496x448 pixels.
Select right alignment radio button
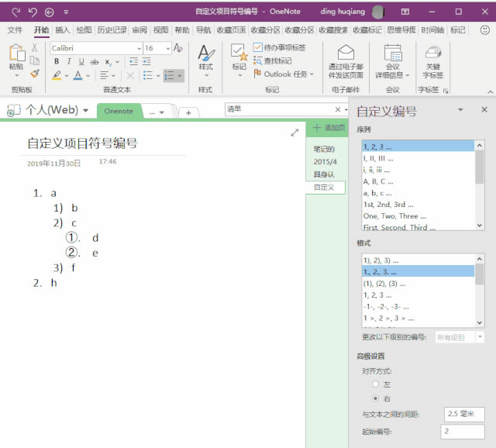(375, 398)
